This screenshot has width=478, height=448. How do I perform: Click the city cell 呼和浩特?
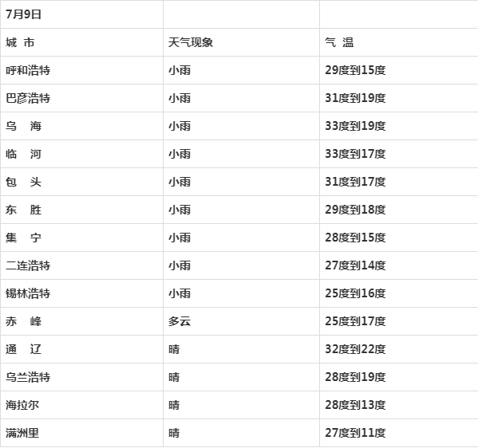click(81, 70)
